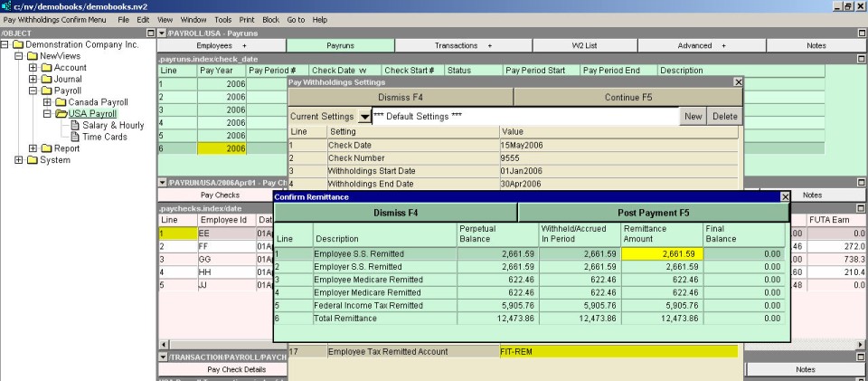Maximize the OBJECT panel with its box icon
Screen dimensions: 868x381
(150, 33)
